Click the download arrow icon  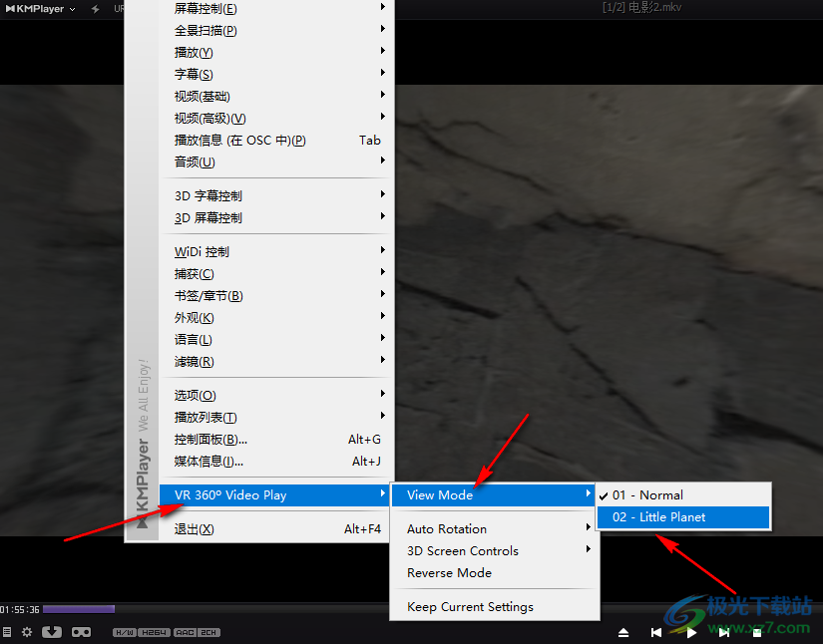coord(52,632)
